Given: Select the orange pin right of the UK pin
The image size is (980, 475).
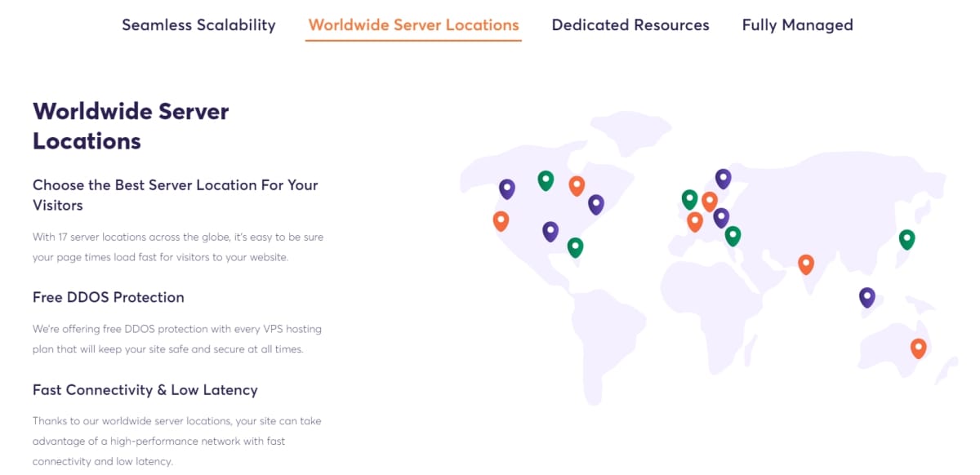Looking at the screenshot, I should pyautogui.click(x=709, y=201).
